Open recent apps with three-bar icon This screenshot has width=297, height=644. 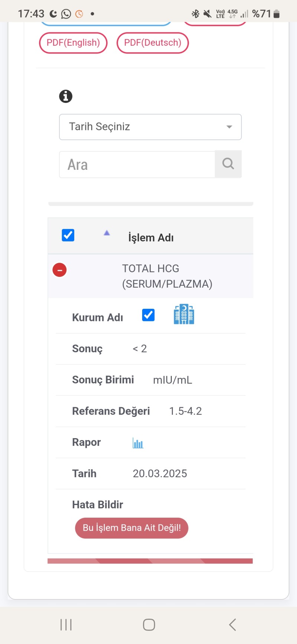click(66, 625)
